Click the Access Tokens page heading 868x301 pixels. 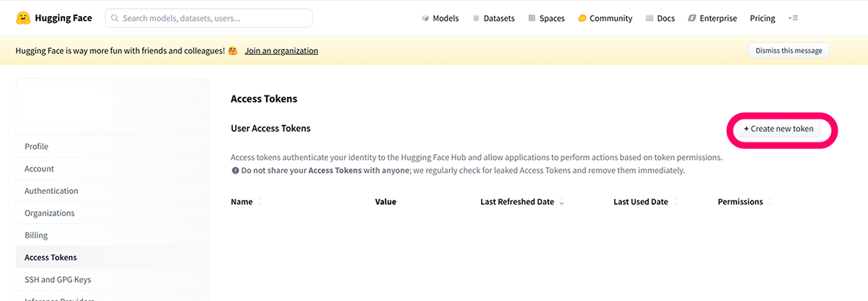[264, 99]
